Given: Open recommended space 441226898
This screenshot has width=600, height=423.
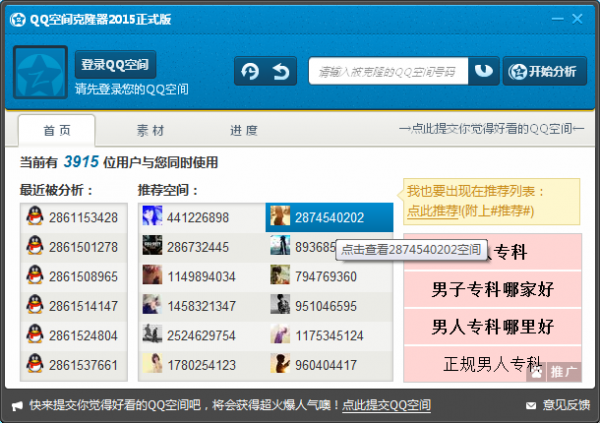Looking at the screenshot, I should 197,217.
